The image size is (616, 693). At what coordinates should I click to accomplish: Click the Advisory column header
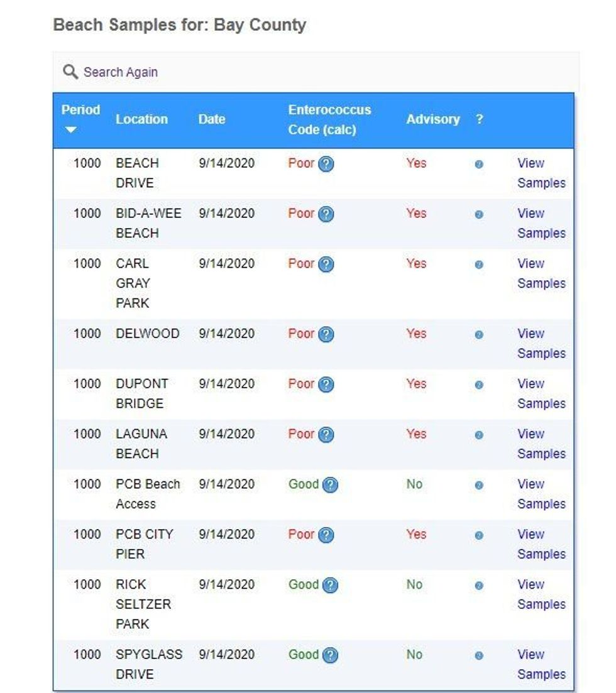(x=433, y=119)
